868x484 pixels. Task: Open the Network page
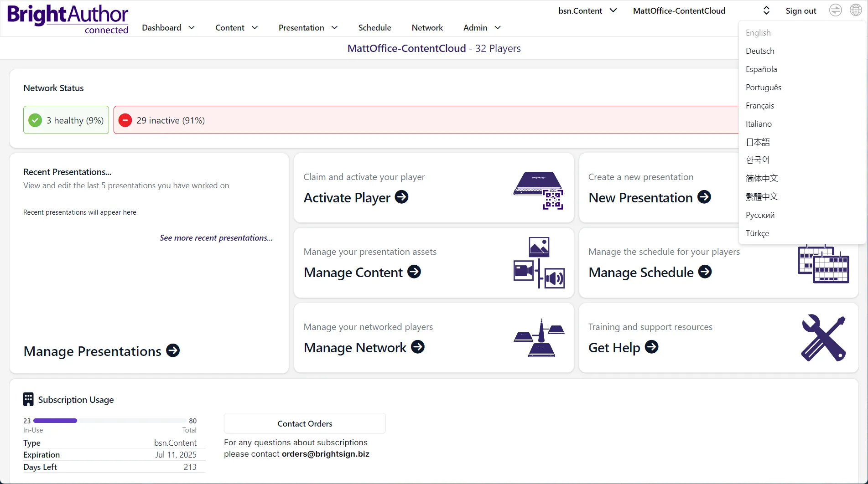(x=427, y=28)
